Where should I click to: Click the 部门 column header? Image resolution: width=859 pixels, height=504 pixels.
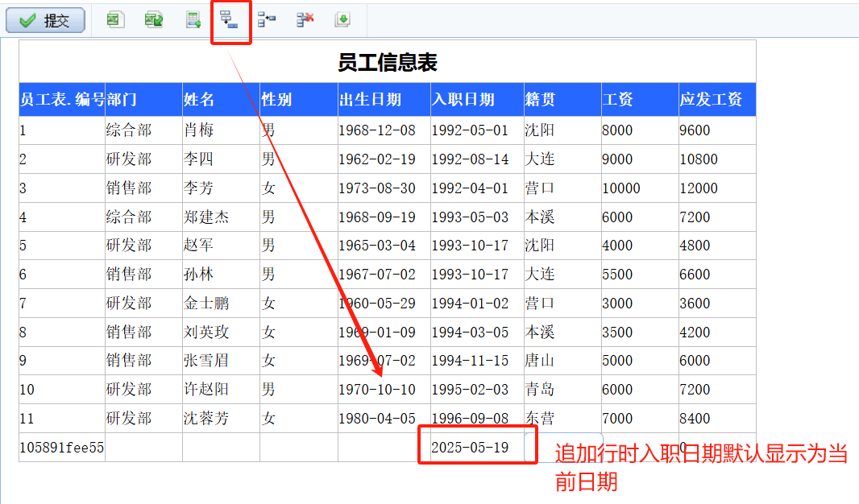point(143,99)
